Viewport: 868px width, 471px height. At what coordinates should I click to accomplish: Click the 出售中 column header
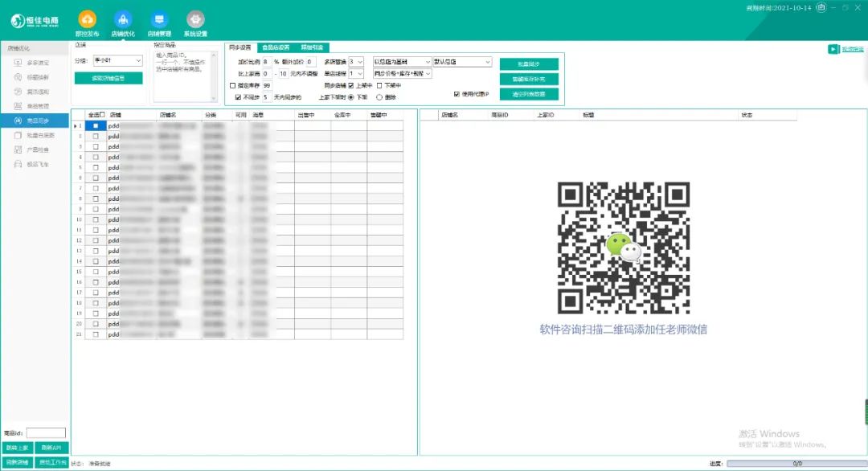pos(306,115)
